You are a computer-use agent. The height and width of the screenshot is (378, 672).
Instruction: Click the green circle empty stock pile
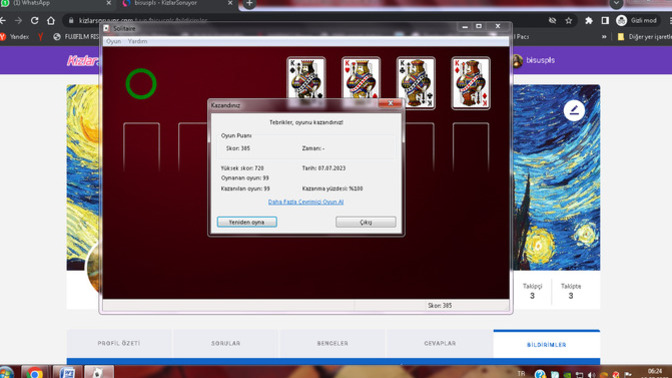coord(141,84)
